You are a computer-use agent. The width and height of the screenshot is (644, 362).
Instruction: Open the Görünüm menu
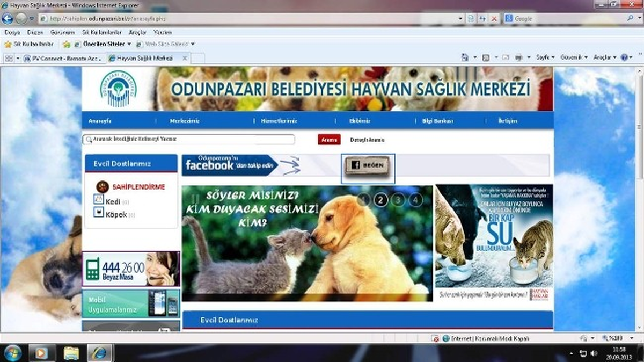[x=61, y=32]
